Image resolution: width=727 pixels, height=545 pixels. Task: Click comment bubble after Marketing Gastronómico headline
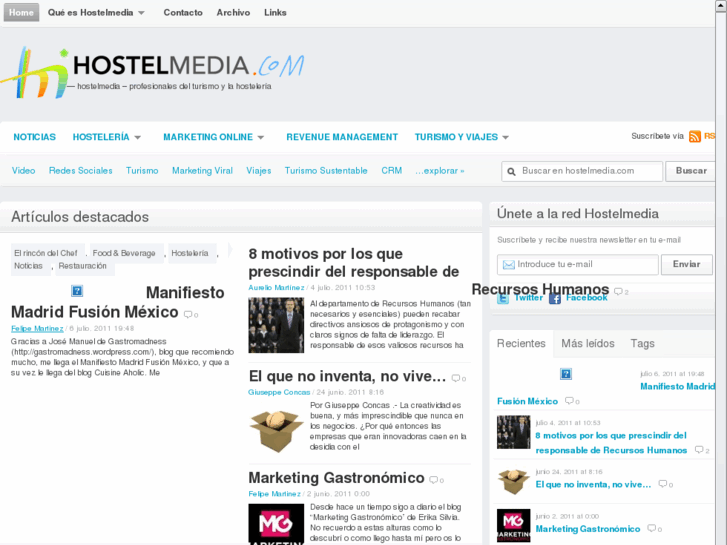point(434,480)
